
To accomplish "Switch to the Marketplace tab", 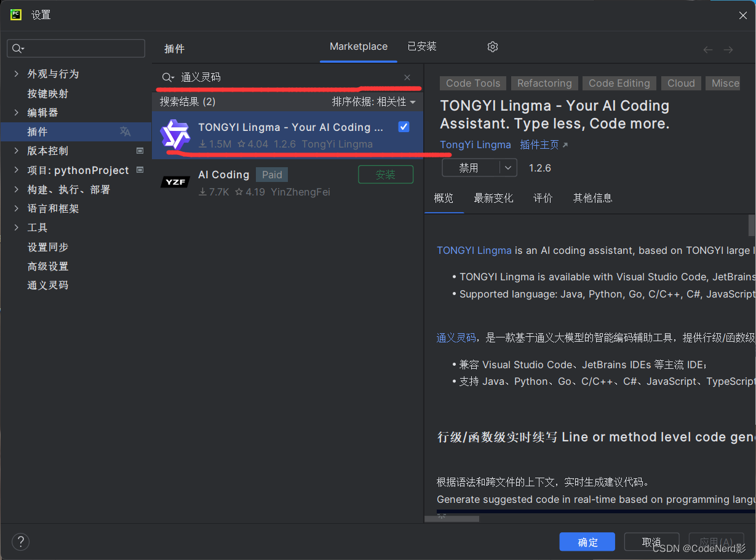I will tap(359, 47).
